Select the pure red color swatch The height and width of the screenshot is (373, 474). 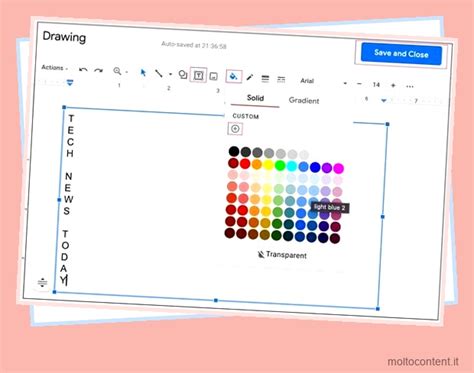pos(245,163)
